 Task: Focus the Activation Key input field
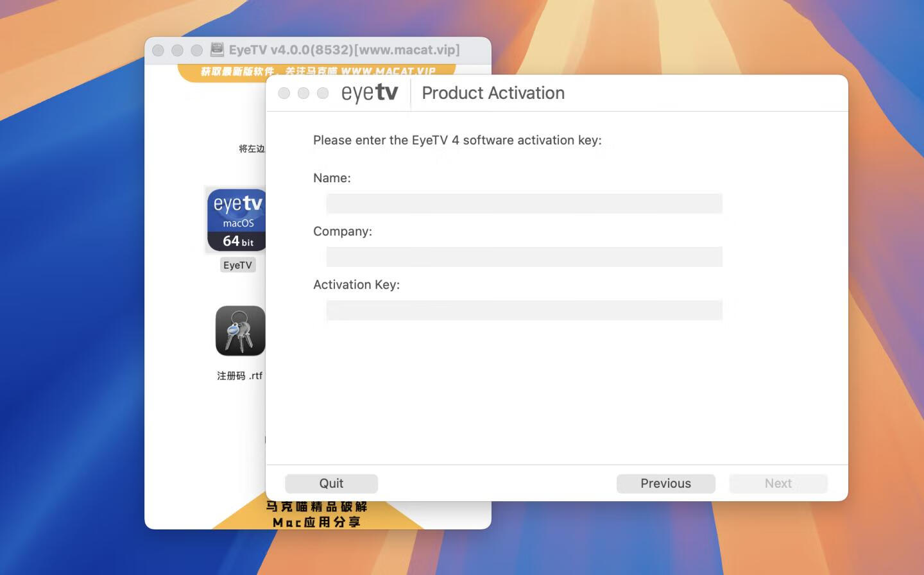[524, 310]
